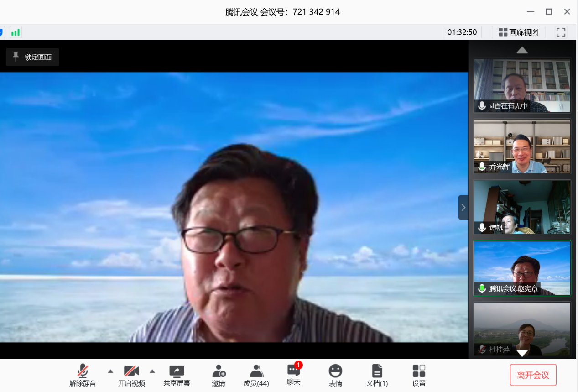Open 设置 settings

pos(419,376)
